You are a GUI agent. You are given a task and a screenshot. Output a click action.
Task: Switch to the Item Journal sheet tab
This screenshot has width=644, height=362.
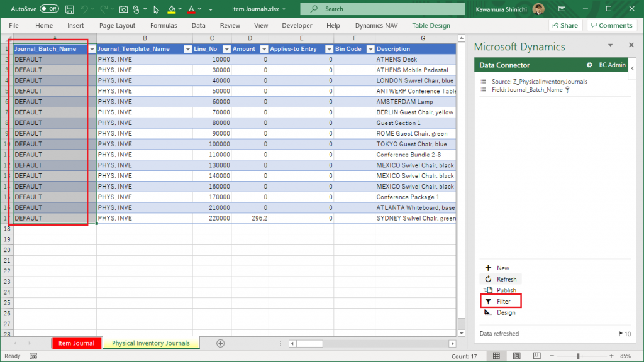point(76,343)
